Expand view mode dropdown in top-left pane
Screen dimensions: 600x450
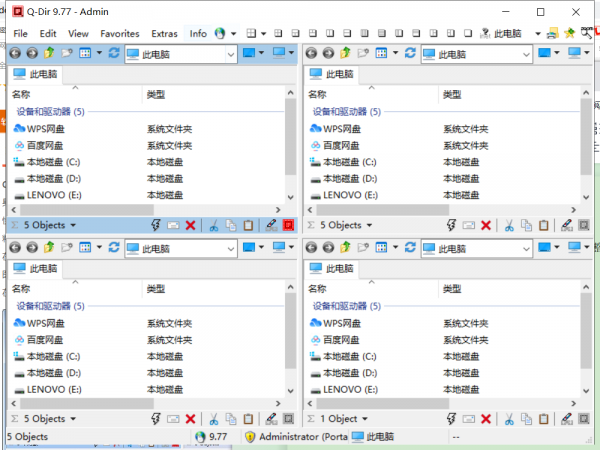point(99,52)
